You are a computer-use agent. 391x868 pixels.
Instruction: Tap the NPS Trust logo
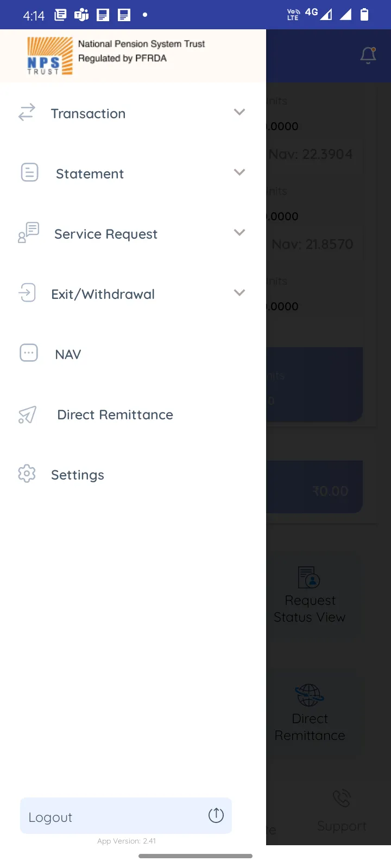point(50,55)
